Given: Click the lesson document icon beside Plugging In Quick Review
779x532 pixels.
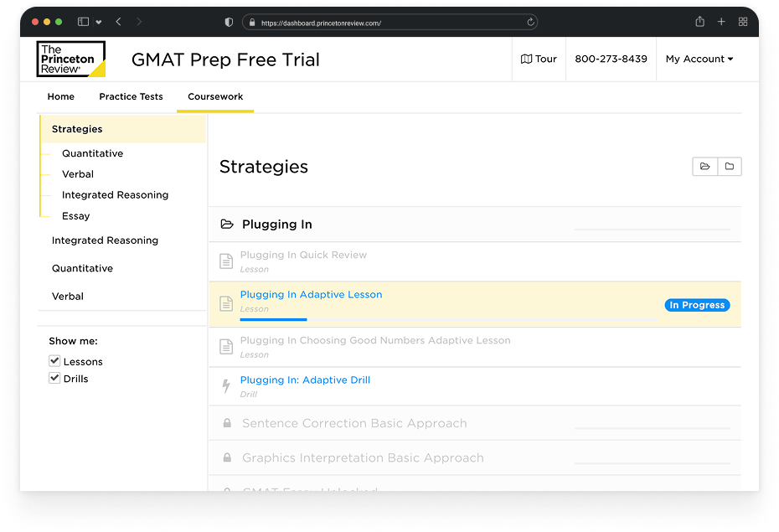Looking at the screenshot, I should click(226, 261).
